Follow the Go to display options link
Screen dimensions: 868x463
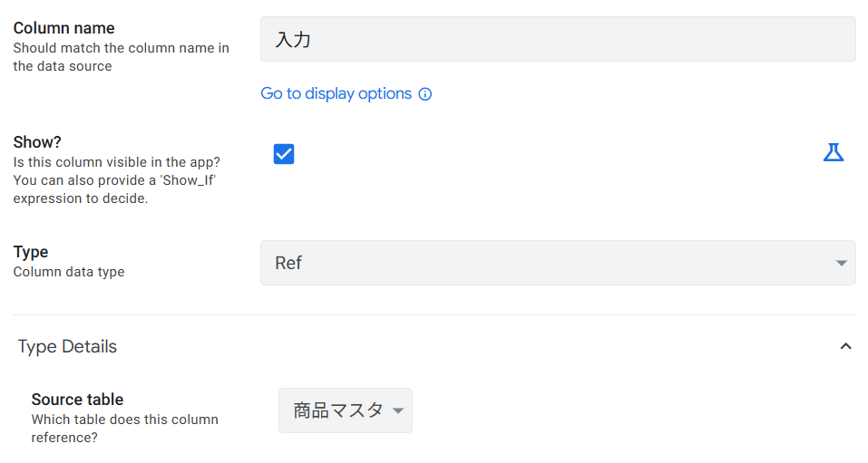click(x=336, y=94)
